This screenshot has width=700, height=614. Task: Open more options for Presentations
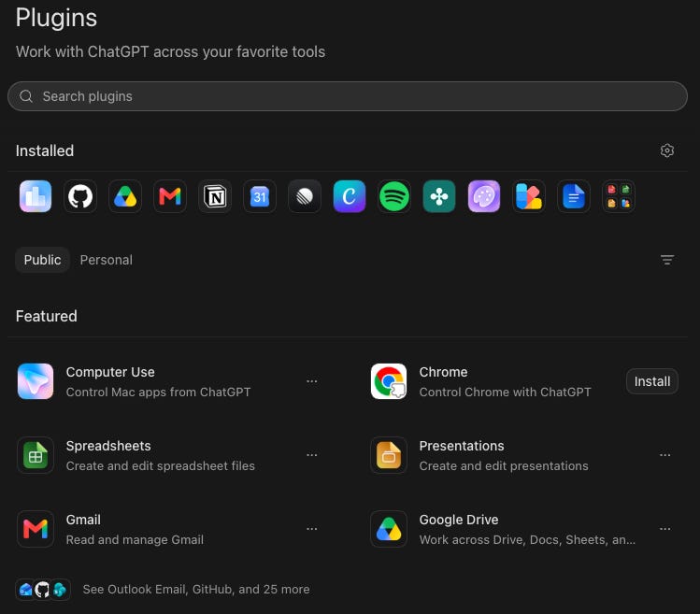(x=665, y=455)
